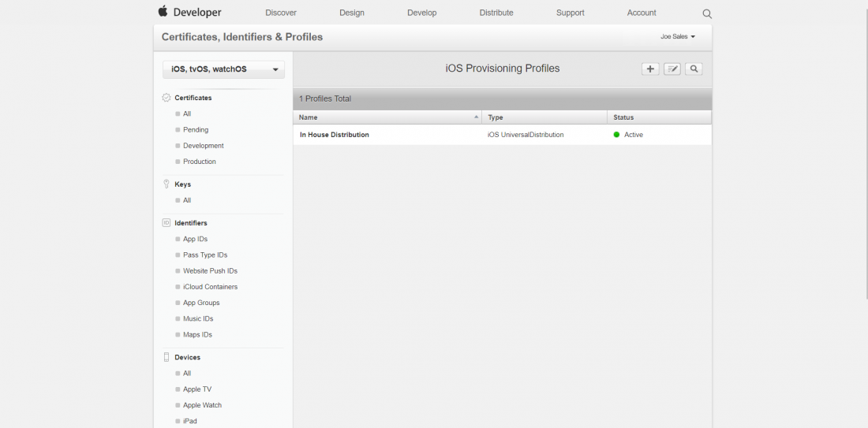
Task: Click the Keys section heading
Action: pyautogui.click(x=183, y=184)
